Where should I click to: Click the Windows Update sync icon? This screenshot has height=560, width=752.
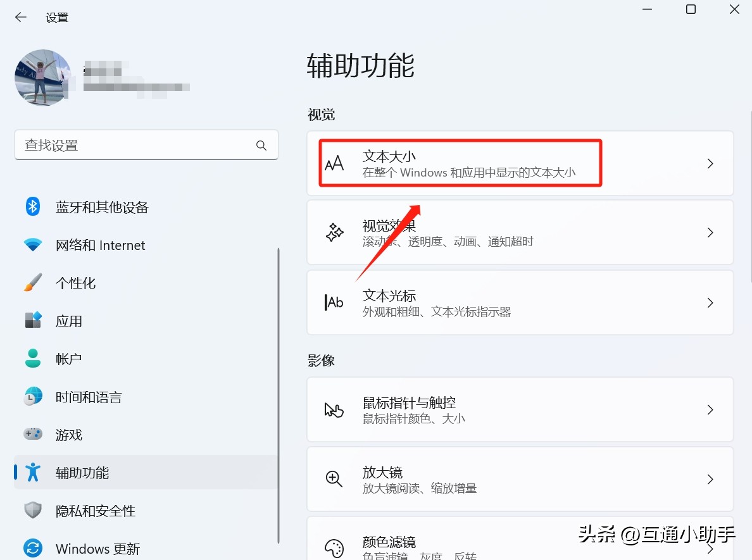[33, 548]
